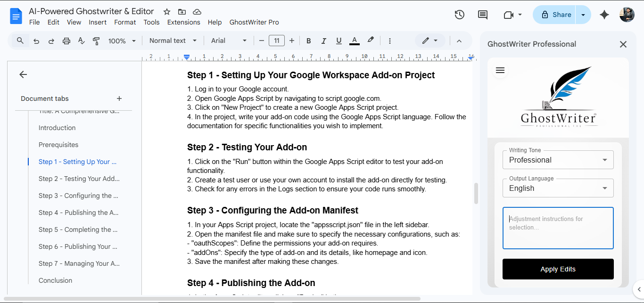Viewport: 644px width, 303px height.
Task: Open the Extensions menu
Action: click(183, 22)
